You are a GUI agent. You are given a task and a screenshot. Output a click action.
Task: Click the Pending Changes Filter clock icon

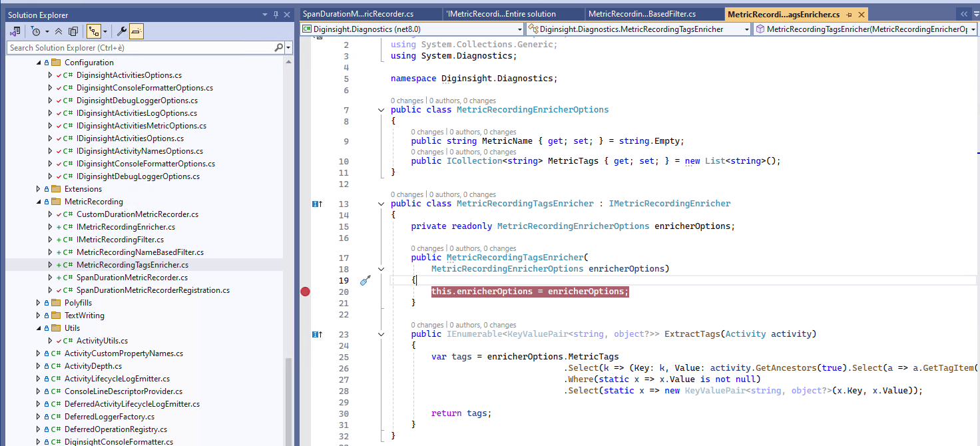pos(35,31)
